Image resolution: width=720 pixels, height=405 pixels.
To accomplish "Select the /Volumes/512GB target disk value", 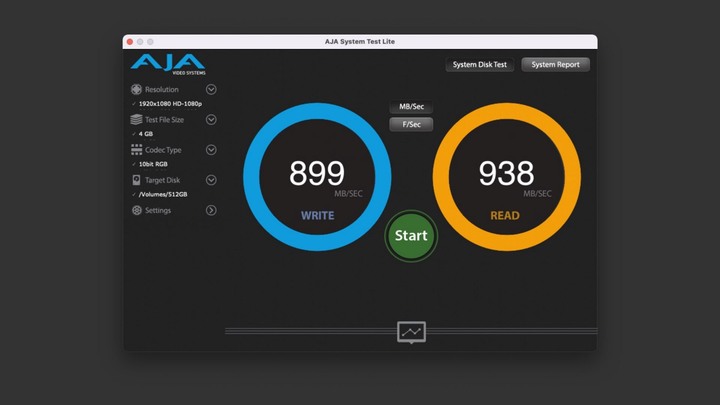I will click(163, 195).
